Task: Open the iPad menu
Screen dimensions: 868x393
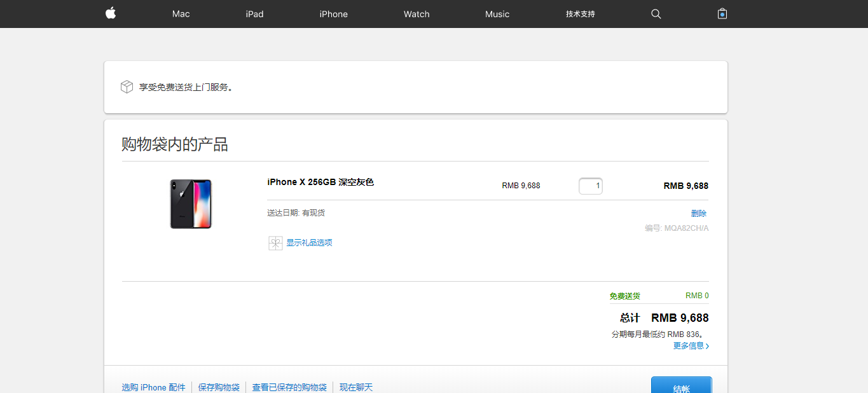Action: click(254, 14)
